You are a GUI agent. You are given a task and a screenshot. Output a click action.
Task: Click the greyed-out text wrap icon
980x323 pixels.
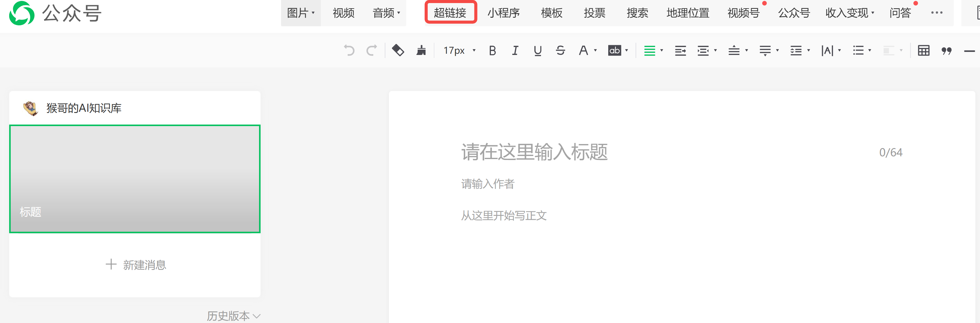tap(889, 51)
